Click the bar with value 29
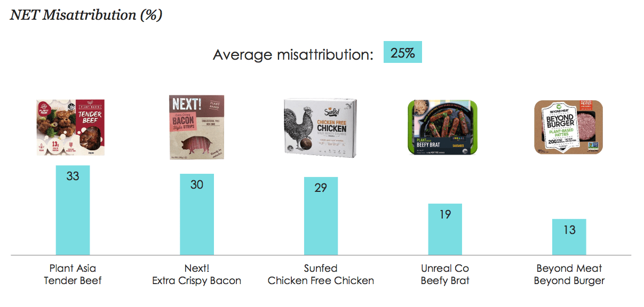644x307 pixels. click(321, 216)
